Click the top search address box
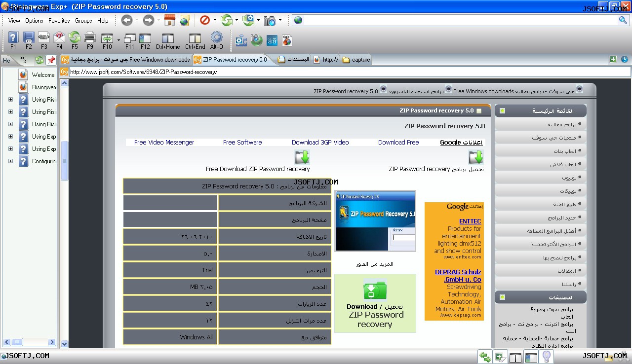632x364 pixels. (459, 20)
